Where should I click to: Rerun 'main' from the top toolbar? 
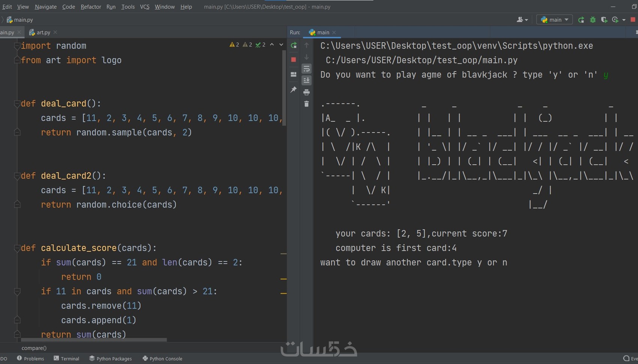click(x=581, y=20)
